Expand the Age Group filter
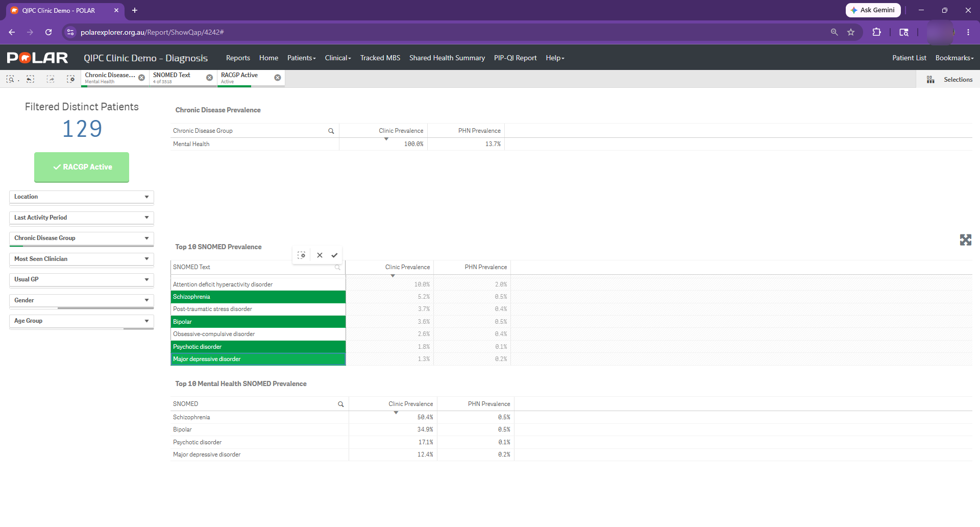980x527 pixels. (x=82, y=321)
